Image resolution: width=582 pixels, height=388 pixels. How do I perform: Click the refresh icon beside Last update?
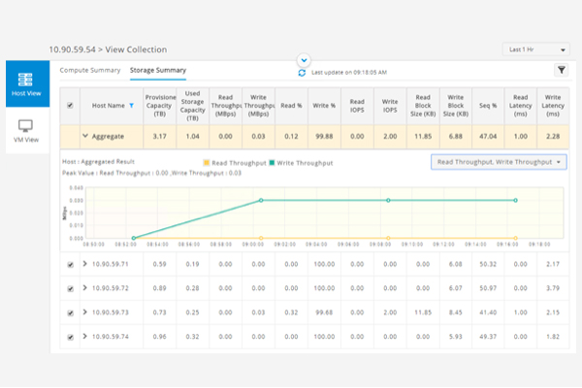point(302,73)
